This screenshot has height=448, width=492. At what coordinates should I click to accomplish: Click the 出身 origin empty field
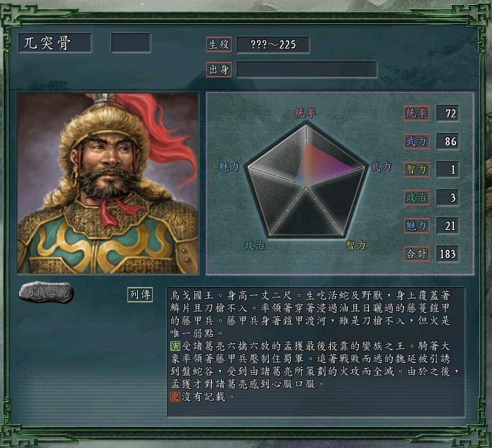tap(307, 70)
